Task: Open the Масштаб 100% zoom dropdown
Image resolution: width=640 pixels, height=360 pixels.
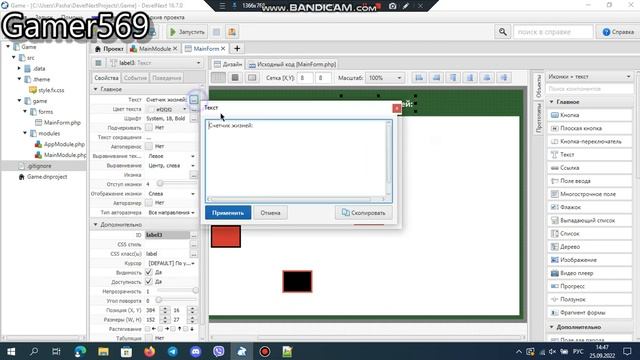Action: (384, 78)
